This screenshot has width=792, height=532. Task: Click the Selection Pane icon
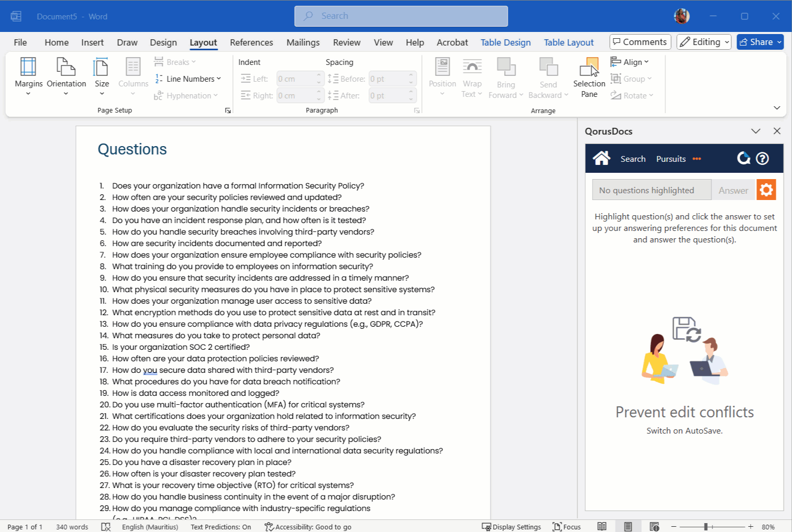click(589, 76)
